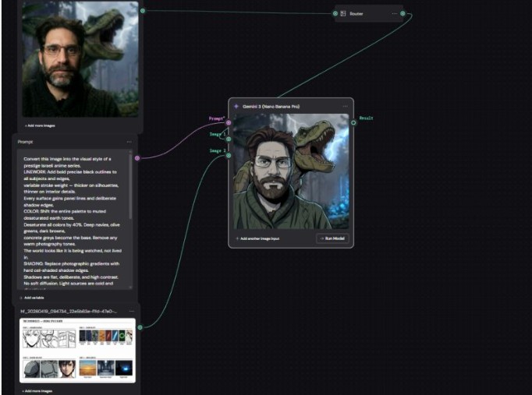
Task: Click output port of the hf_20260419 file node
Action: point(140,327)
